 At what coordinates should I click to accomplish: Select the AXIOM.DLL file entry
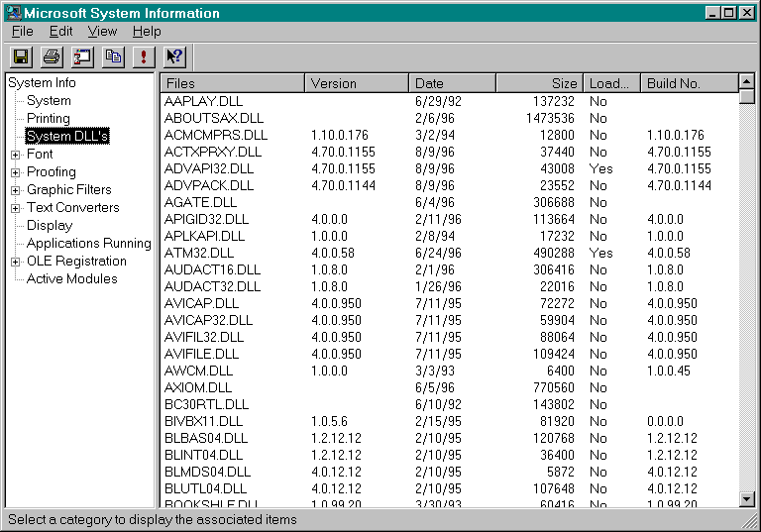tap(198, 387)
